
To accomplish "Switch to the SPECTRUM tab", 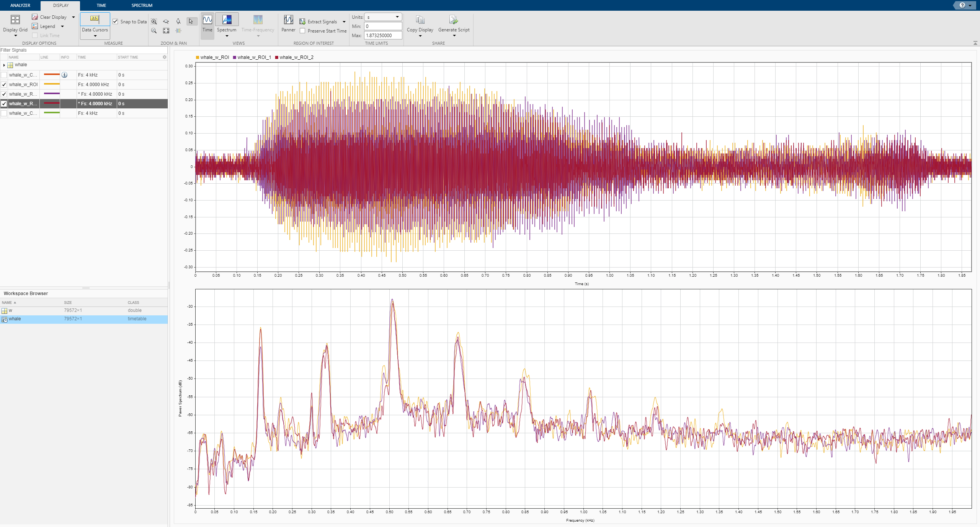I will click(142, 5).
